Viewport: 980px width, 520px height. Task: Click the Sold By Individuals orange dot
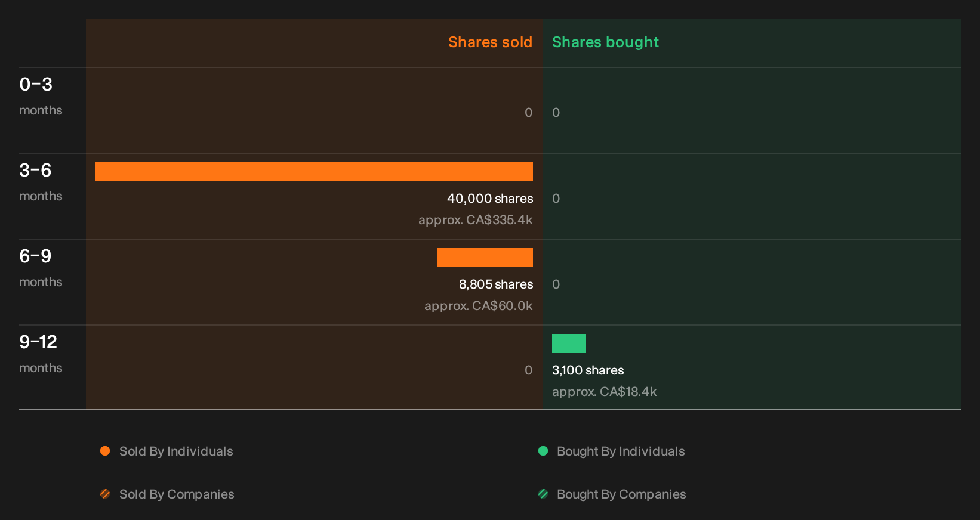click(x=105, y=451)
